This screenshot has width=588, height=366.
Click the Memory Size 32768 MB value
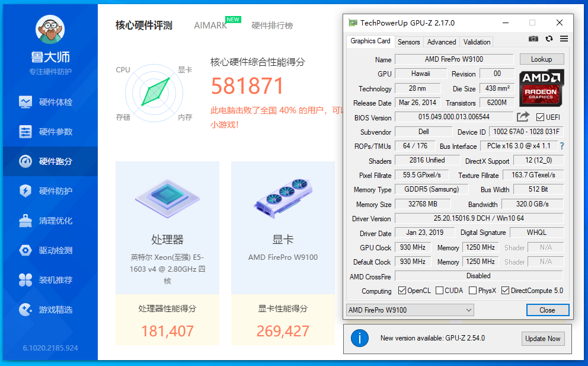[423, 204]
